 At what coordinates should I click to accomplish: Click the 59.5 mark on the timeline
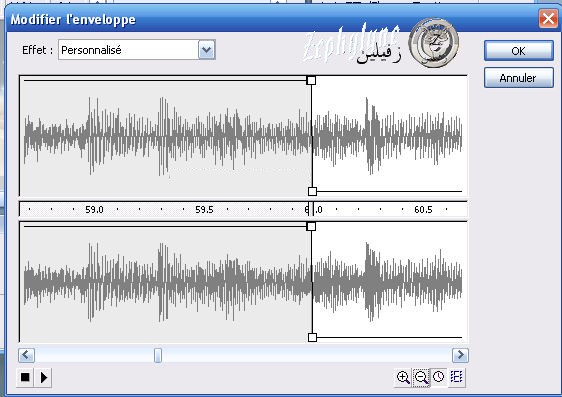[204, 210]
